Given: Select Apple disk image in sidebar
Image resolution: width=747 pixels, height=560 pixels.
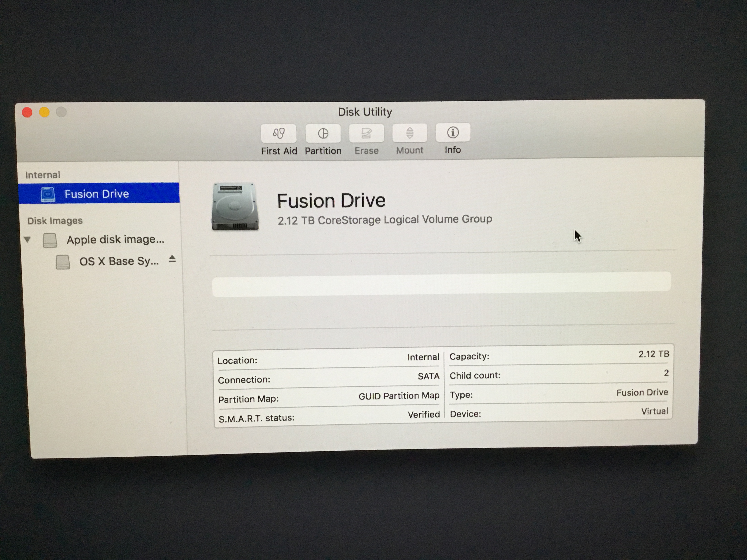Looking at the screenshot, I should 116,240.
